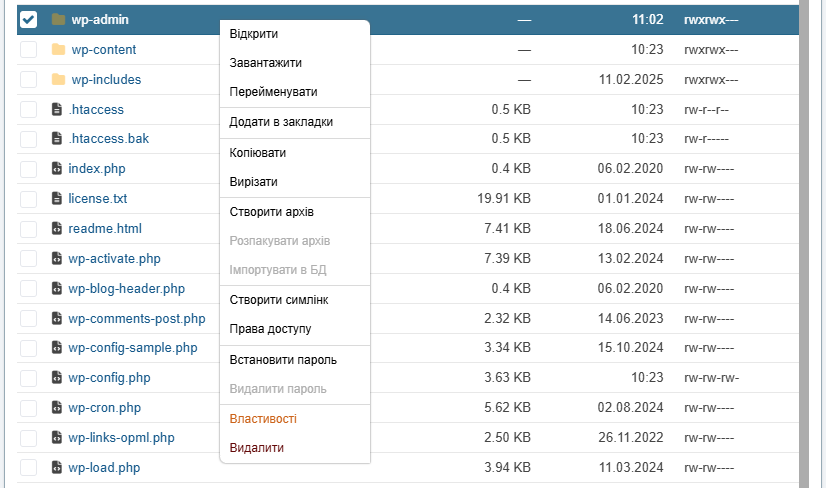Pick 'Створити архів' in context menu
The width and height of the screenshot is (826, 488).
click(x=272, y=211)
